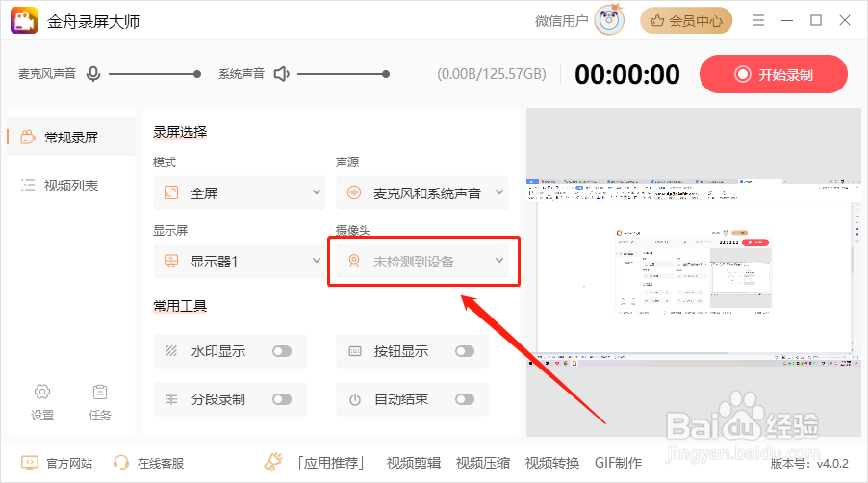Click the 官方网站 monitor icon
Screen dimensions: 868x483
pyautogui.click(x=29, y=463)
